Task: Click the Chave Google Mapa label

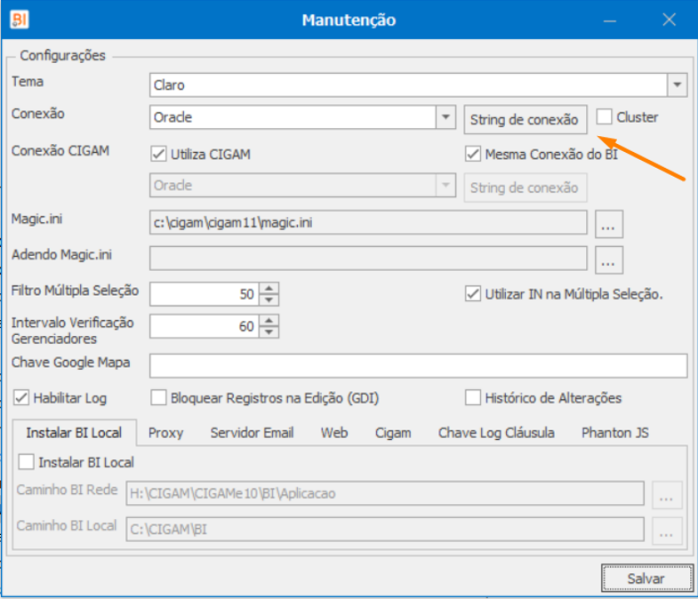Action: [71, 362]
